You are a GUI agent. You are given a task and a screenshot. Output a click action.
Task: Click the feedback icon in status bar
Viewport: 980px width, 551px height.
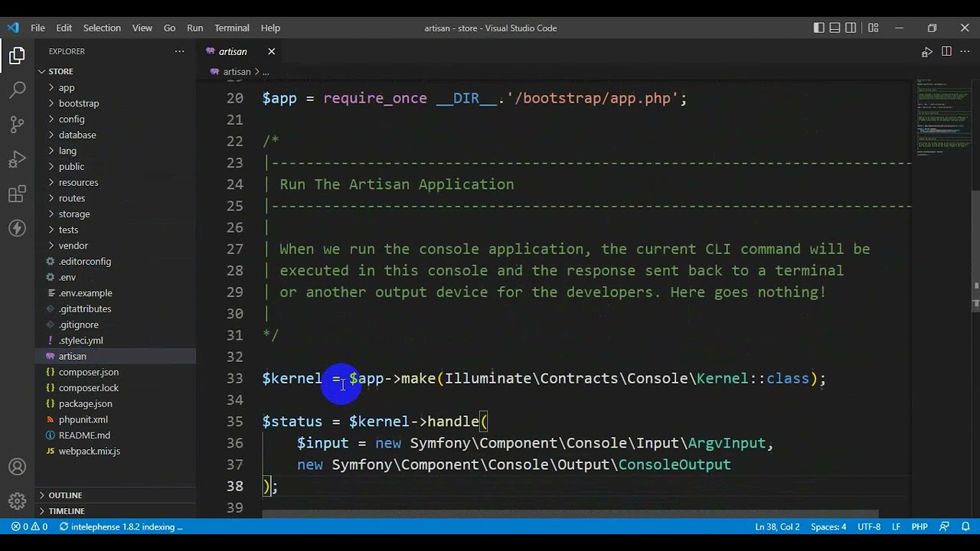tap(944, 527)
